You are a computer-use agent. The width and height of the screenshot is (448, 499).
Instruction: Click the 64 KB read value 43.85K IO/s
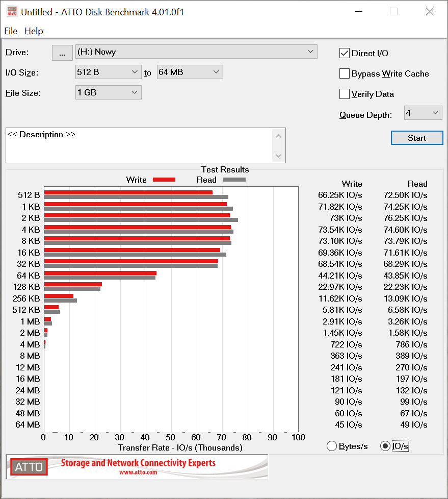tap(405, 276)
